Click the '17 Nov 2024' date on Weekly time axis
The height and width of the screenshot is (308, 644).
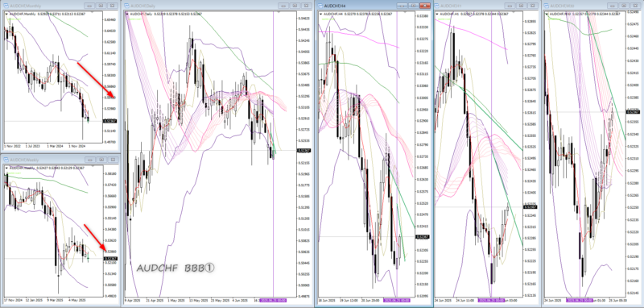click(x=12, y=300)
